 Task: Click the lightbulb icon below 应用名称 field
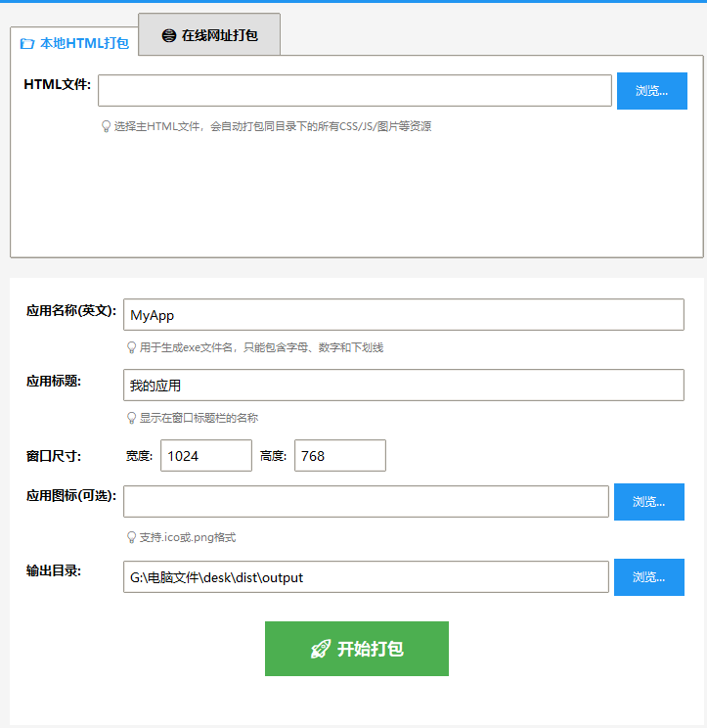click(131, 347)
